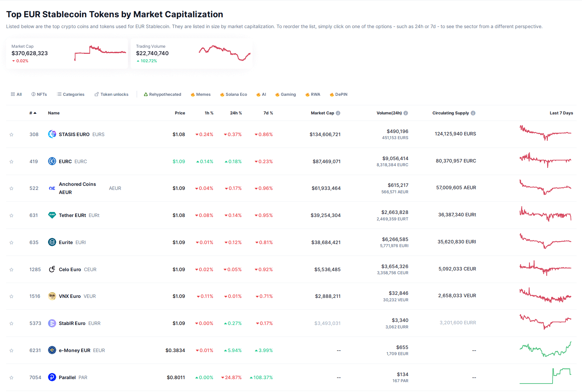Click the EURC coin logo
Viewport: 582px width, 392px height.
[x=52, y=161]
